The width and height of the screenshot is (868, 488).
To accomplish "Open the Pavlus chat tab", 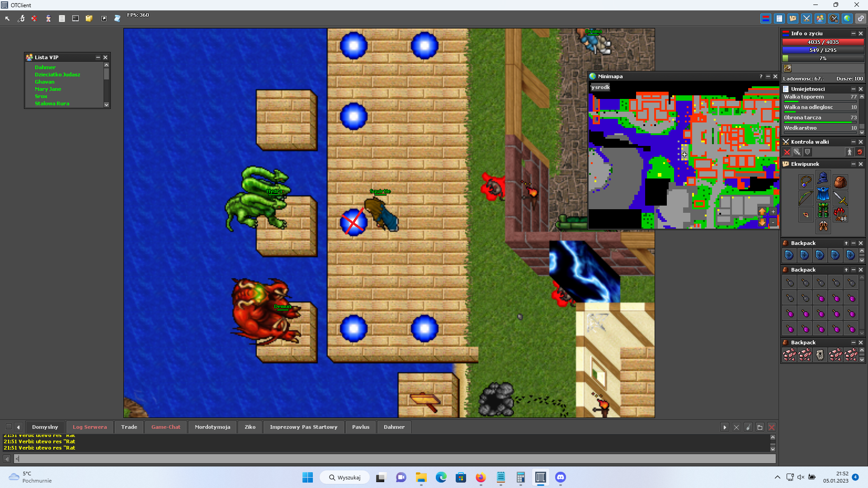I will point(361,427).
